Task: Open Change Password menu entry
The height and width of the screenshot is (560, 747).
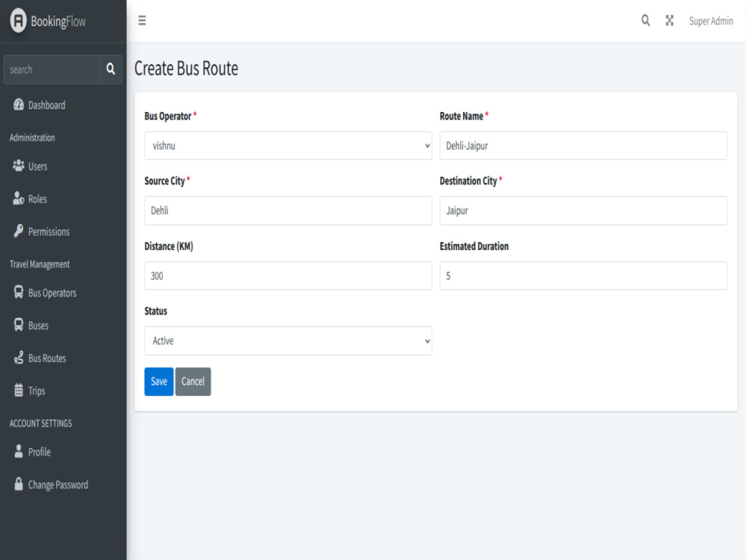Action: [x=63, y=485]
